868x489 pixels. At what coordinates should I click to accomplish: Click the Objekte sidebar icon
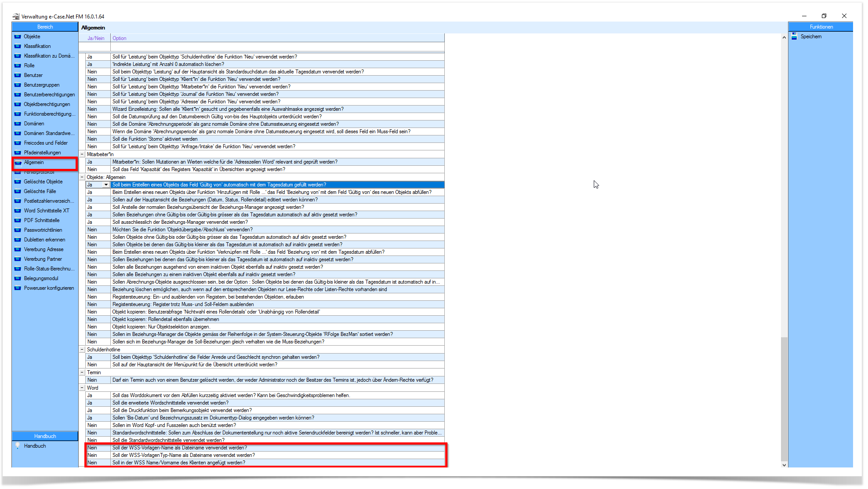coord(18,36)
